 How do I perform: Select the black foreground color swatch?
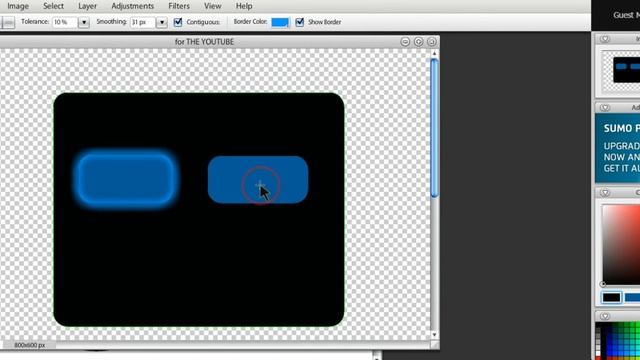pos(611,298)
